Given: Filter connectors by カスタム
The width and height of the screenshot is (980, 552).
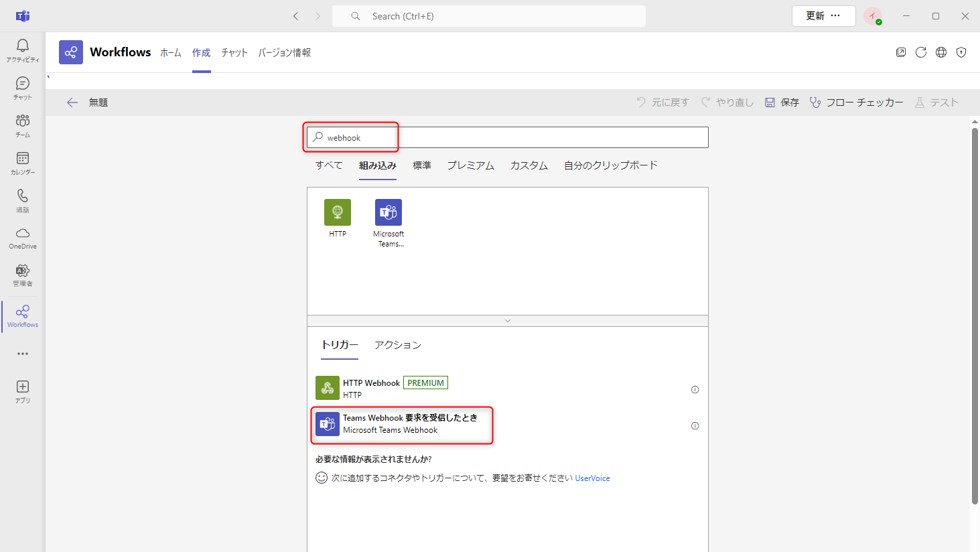Looking at the screenshot, I should click(529, 165).
